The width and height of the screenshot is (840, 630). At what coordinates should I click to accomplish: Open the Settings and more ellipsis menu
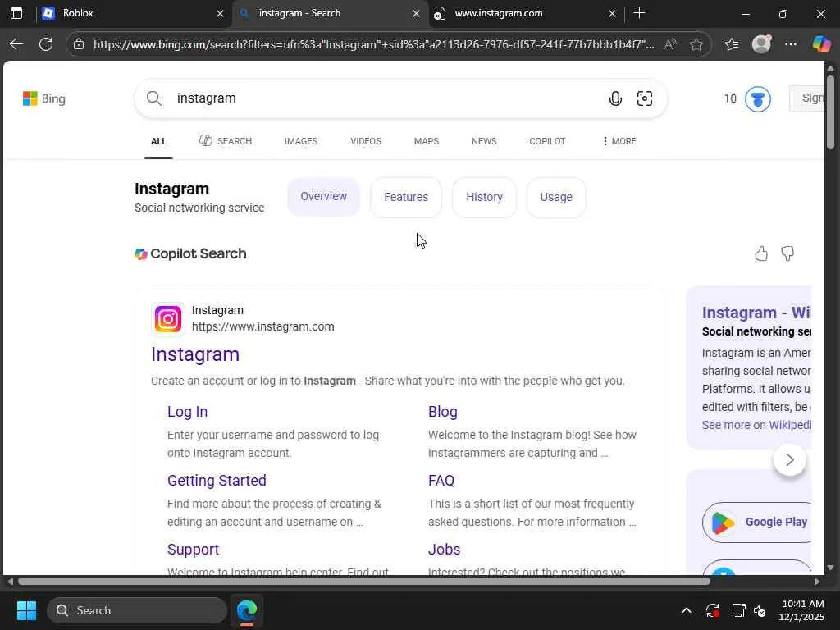791,44
